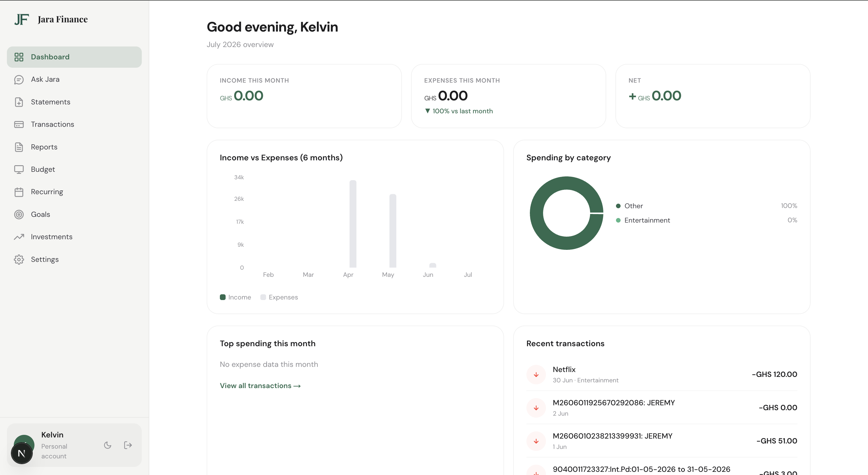Open the Ask Jara chat icon
This screenshot has width=868, height=475.
tap(19, 79)
